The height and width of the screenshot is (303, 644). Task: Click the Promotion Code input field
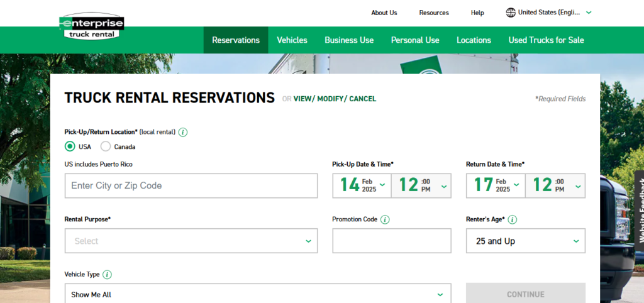[x=392, y=241]
